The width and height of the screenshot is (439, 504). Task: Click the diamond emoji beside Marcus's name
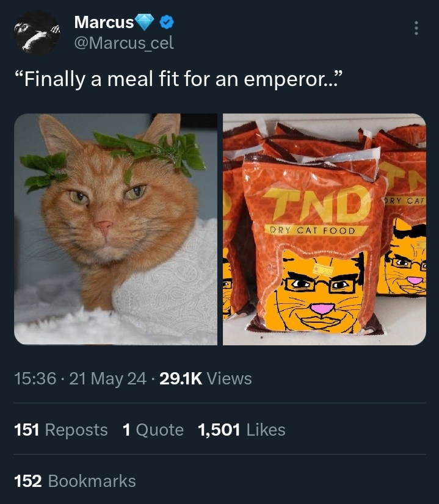[145, 22]
